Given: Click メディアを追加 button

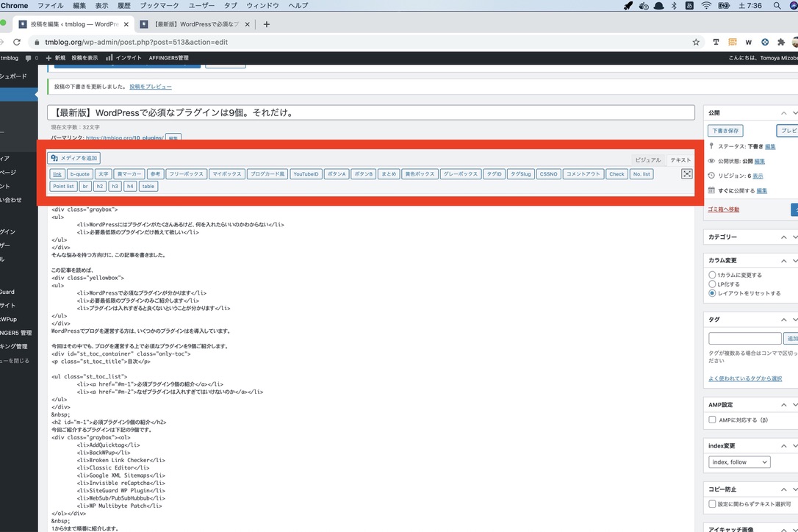Looking at the screenshot, I should (x=73, y=158).
